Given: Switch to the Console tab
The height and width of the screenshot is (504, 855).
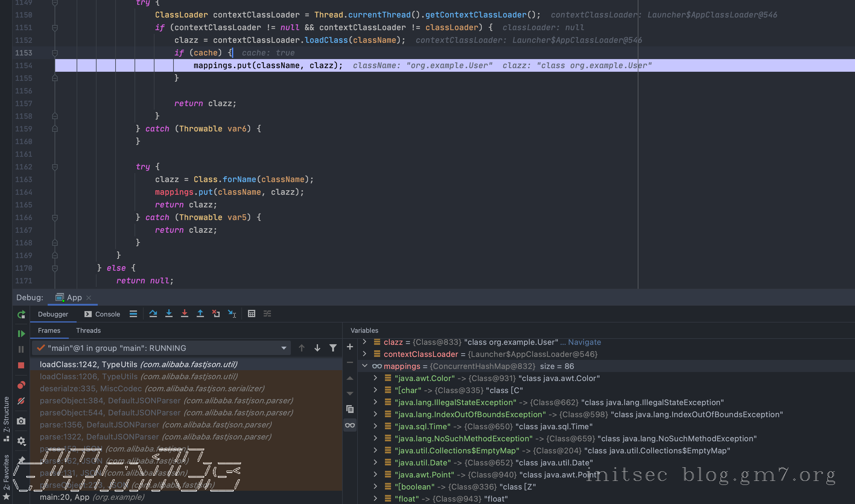Looking at the screenshot, I should (x=102, y=314).
